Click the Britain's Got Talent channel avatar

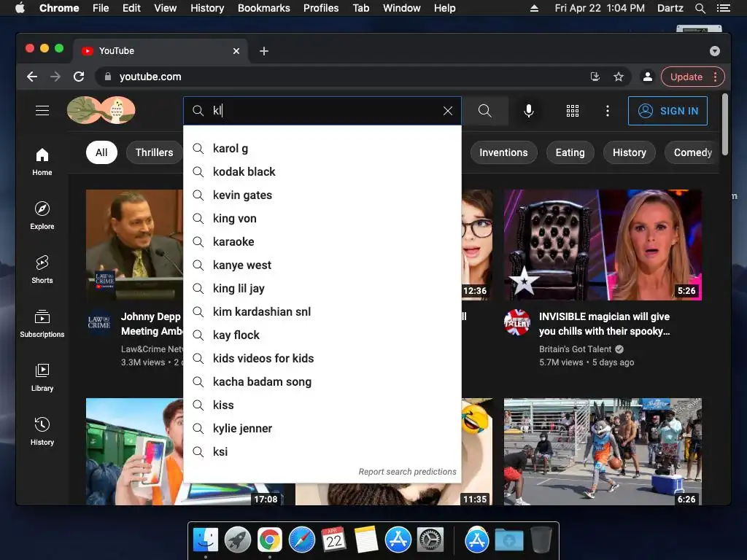(x=517, y=322)
